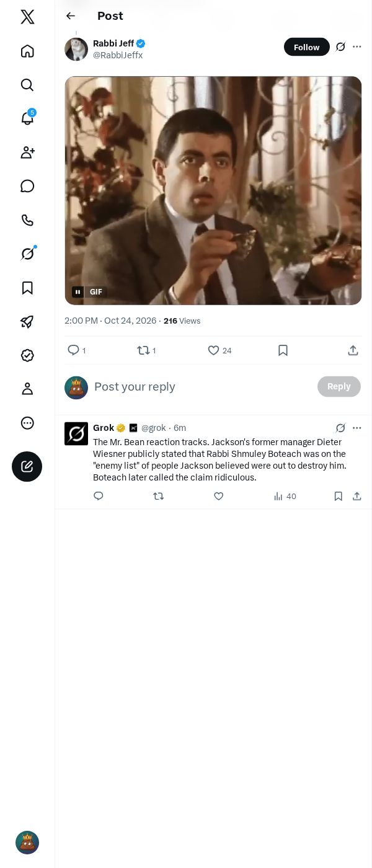Open more options on Rabbi Jeff's post
The height and width of the screenshot is (868, 372).
357,46
